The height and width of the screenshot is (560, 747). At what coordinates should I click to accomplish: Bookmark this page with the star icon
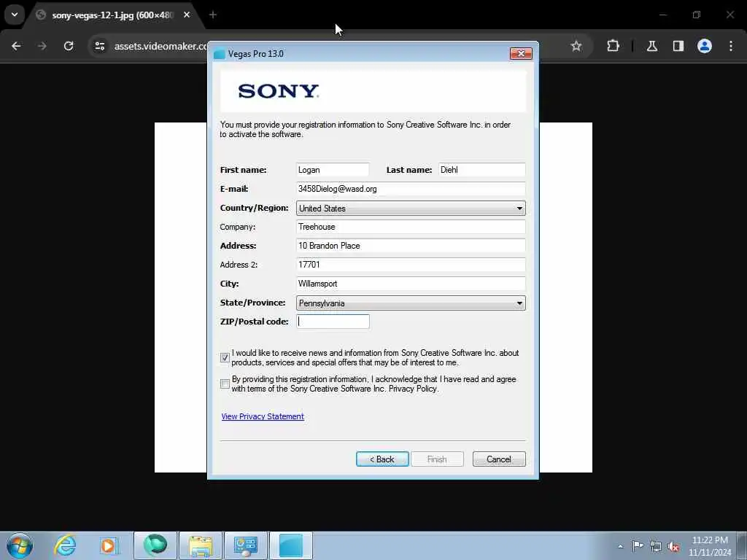click(x=576, y=46)
